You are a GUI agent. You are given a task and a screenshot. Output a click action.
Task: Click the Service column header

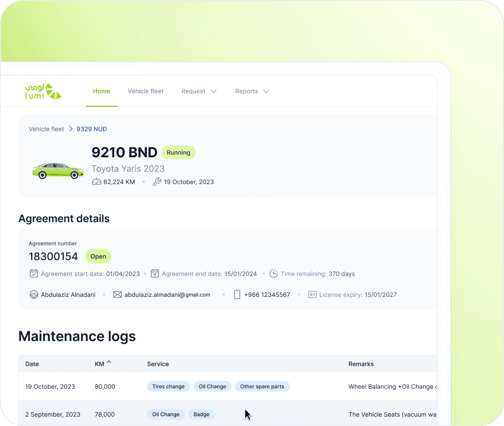pyautogui.click(x=158, y=364)
